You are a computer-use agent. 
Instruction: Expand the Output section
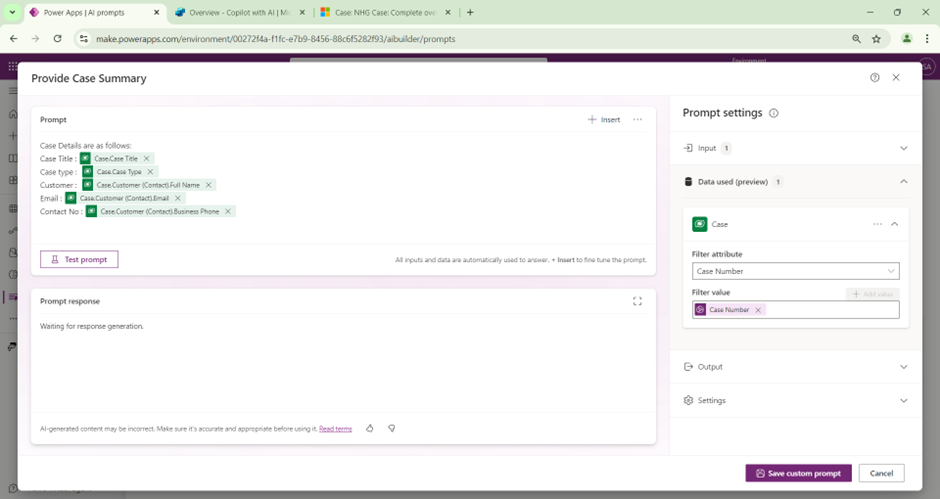[903, 367]
